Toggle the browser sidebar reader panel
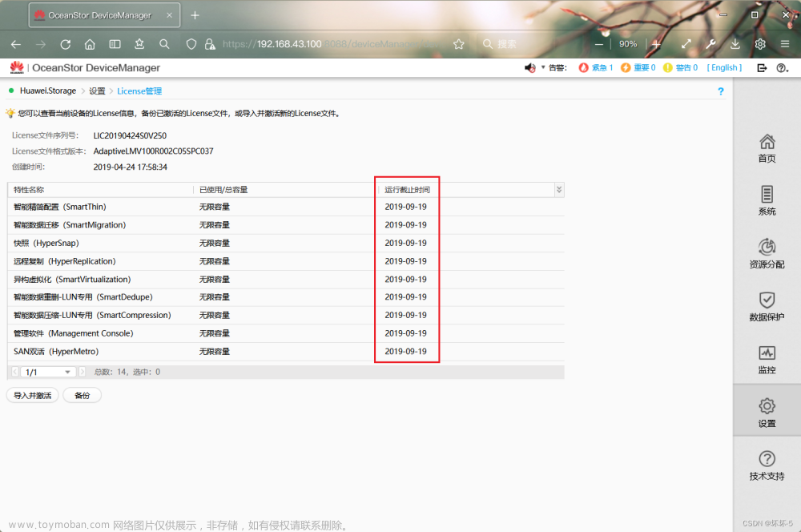Image resolution: width=801 pixels, height=532 pixels. 115,44
